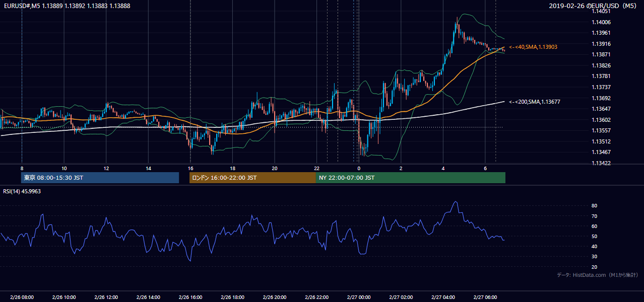Screen dimensions: 644x302
Task: Click the RSI axis value 70
Action: click(x=595, y=216)
